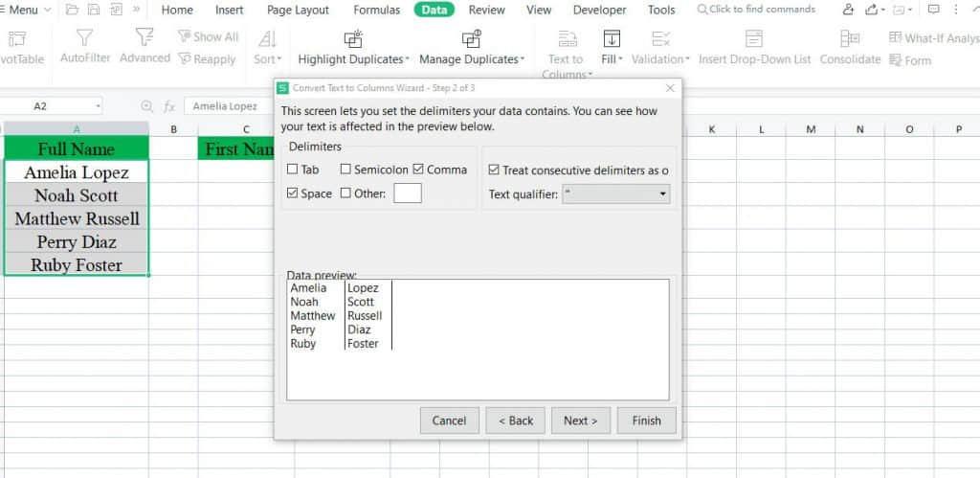The height and width of the screenshot is (478, 980).
Task: Click the Consolidate icon in ribbon
Action: [x=849, y=38]
